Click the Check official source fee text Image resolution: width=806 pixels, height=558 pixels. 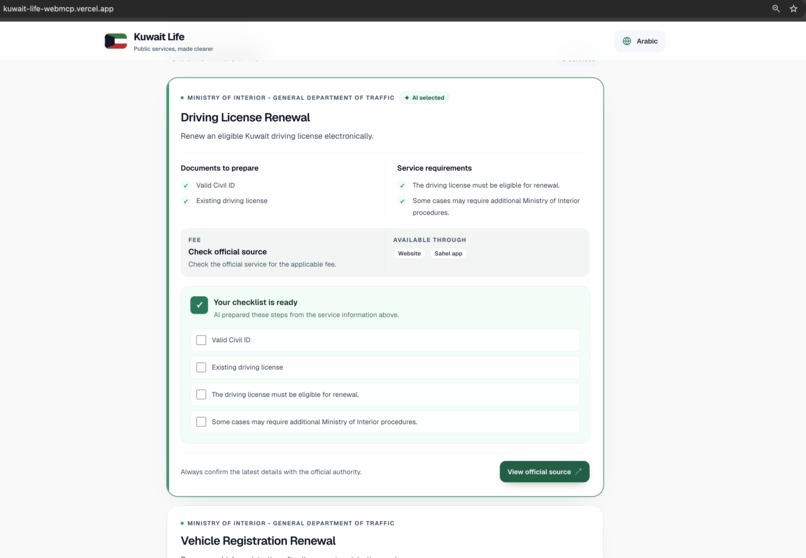click(227, 252)
